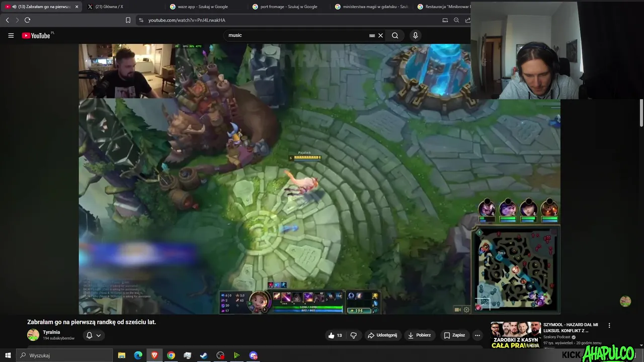Close the 'Zabrałam go na pierwszą' tab
Viewport: 644px width, 362px height.
click(x=76, y=7)
